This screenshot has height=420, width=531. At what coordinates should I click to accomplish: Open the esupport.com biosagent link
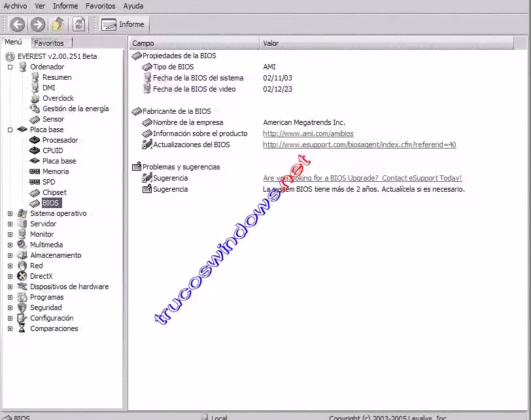tap(359, 145)
